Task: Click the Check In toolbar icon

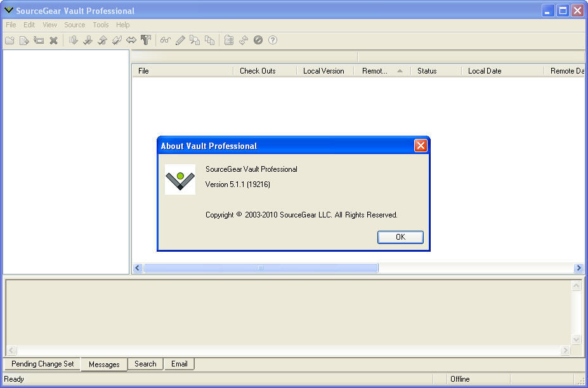Action: point(102,40)
